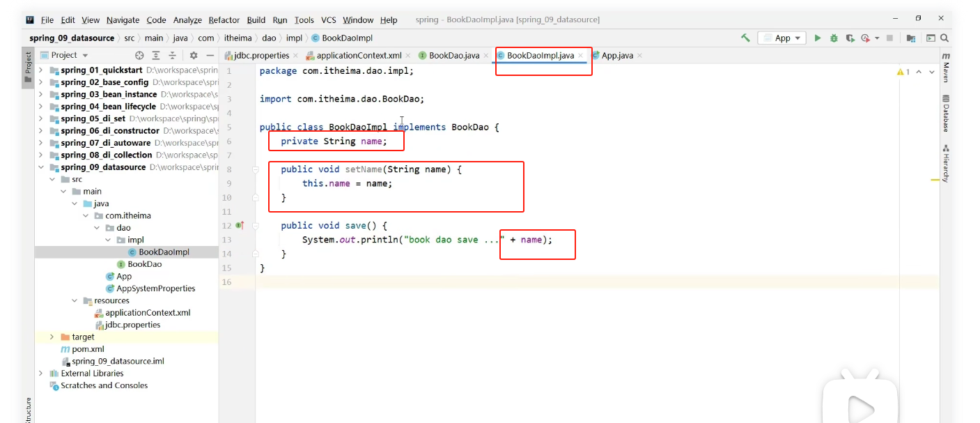980x423 pixels.
Task: Open Project Structure folder icon in toolbar
Action: (x=912, y=38)
